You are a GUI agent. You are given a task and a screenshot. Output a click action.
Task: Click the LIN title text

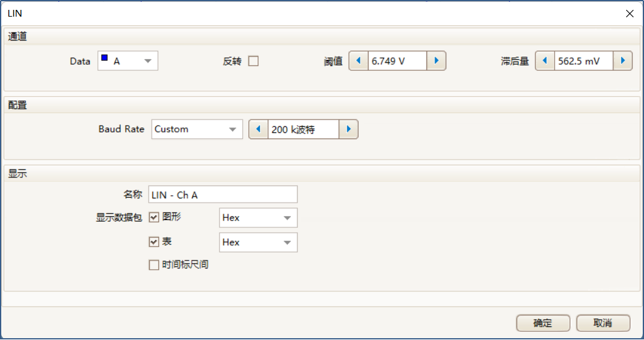pyautogui.click(x=15, y=13)
